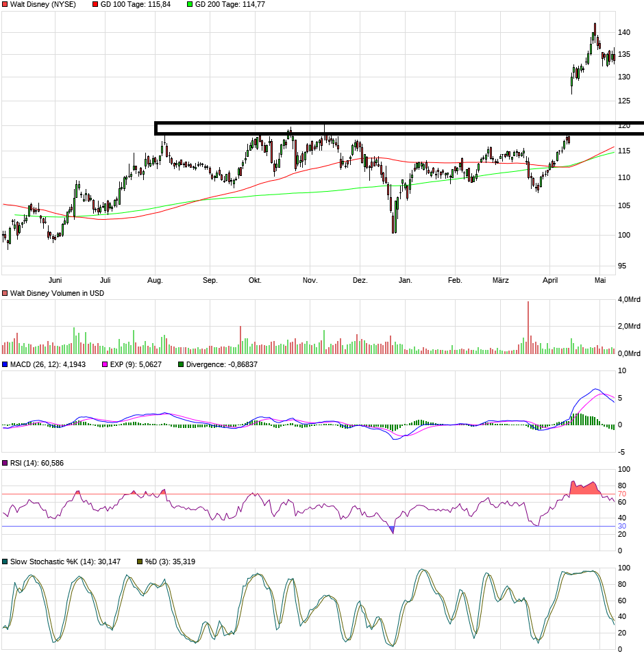Click the 'Okt.' month label on the axis

coord(255,280)
